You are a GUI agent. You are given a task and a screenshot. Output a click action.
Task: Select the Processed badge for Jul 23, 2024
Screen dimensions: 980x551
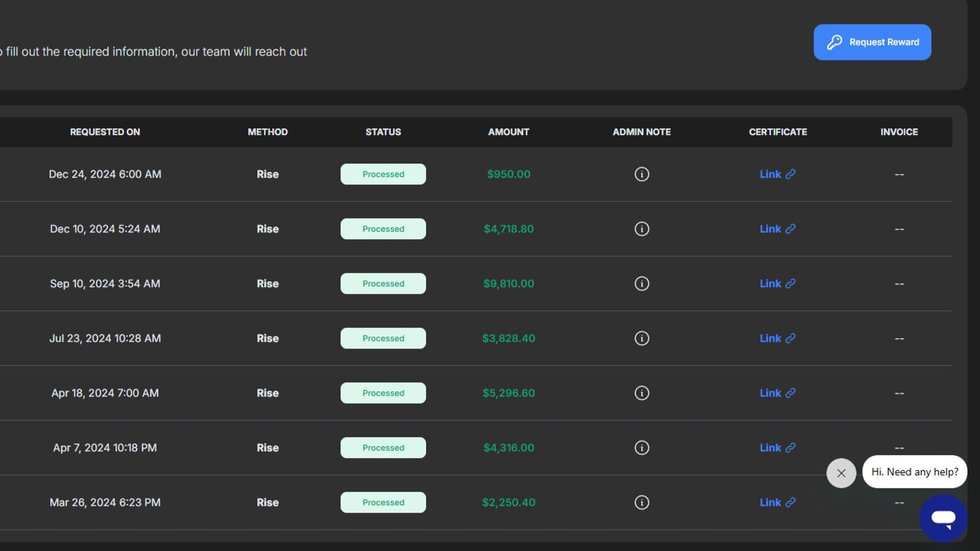pos(383,338)
